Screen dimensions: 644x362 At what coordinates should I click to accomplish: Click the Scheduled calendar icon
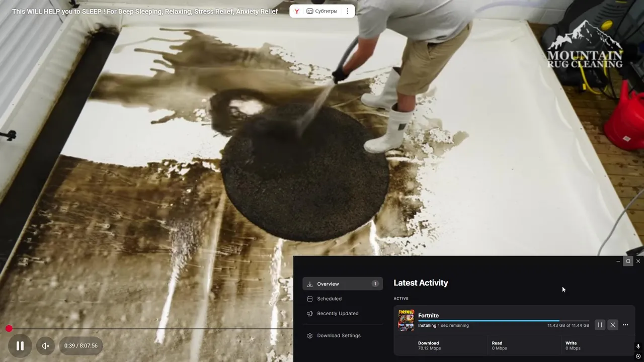point(310,299)
